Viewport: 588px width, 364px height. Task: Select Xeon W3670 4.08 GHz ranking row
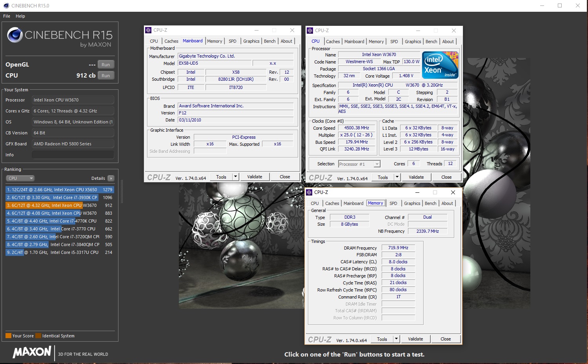tap(60, 213)
